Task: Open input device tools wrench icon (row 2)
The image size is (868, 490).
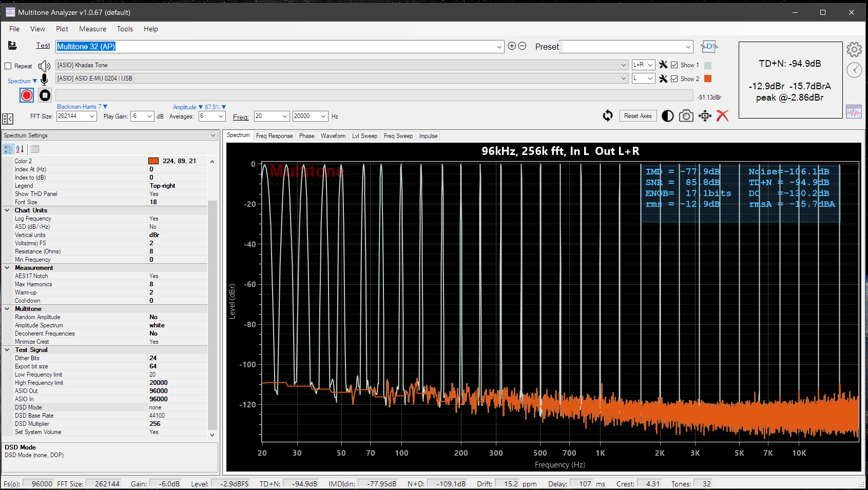Action: coord(663,79)
